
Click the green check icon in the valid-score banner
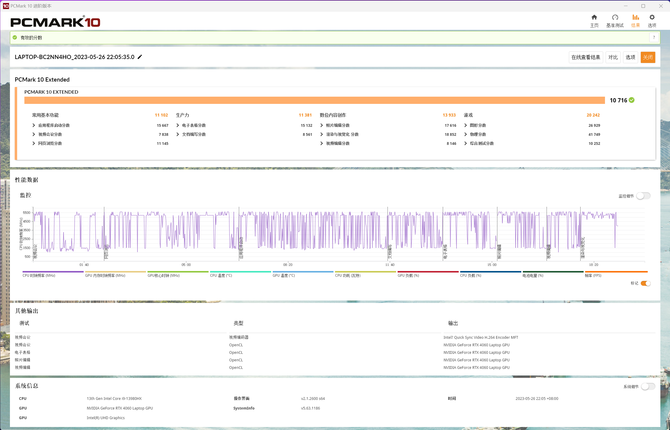point(15,38)
